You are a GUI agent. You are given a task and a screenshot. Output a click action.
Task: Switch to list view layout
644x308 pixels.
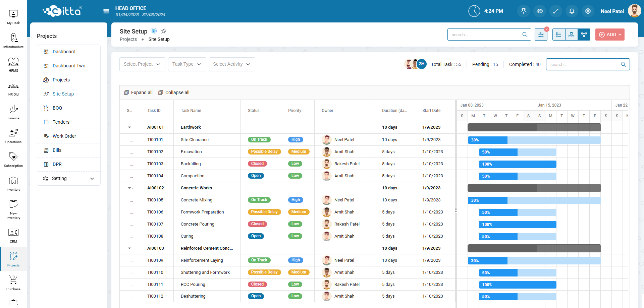559,35
